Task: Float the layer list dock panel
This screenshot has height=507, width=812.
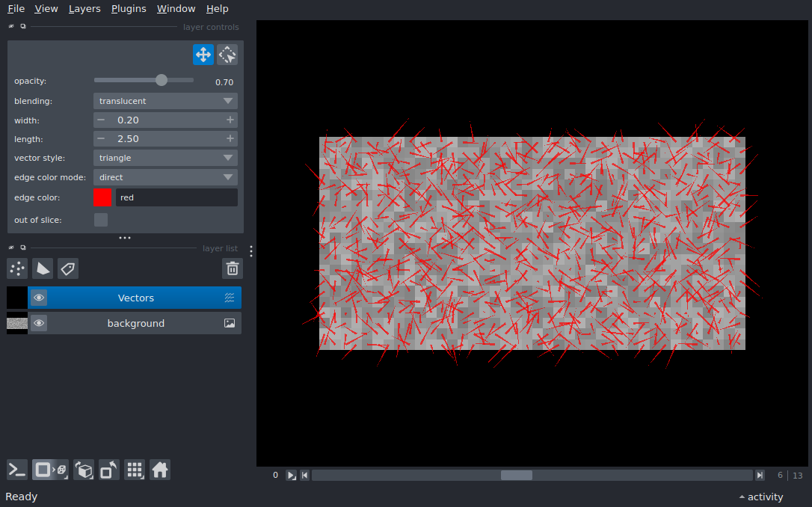Action: (x=23, y=248)
